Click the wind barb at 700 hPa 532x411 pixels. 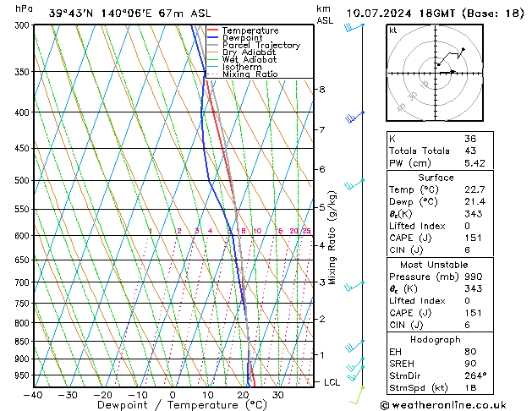coord(354,287)
